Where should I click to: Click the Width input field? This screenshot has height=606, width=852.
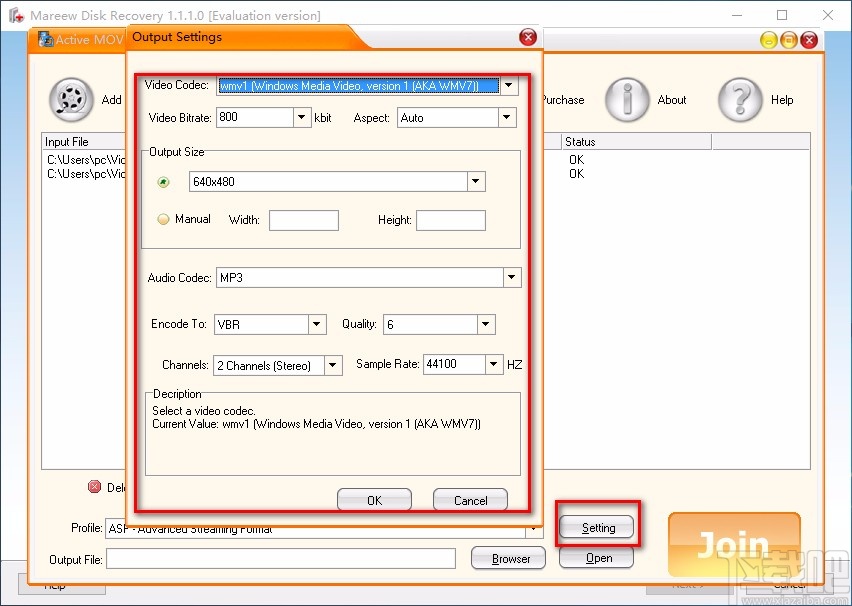pyautogui.click(x=304, y=221)
